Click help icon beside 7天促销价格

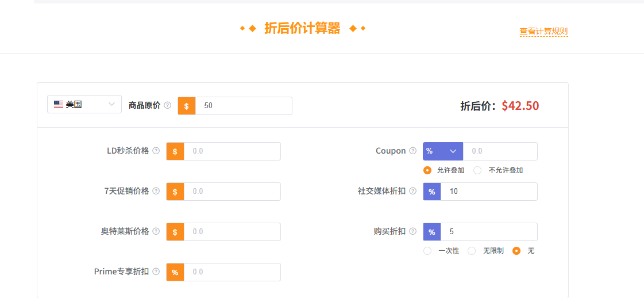pyautogui.click(x=156, y=191)
